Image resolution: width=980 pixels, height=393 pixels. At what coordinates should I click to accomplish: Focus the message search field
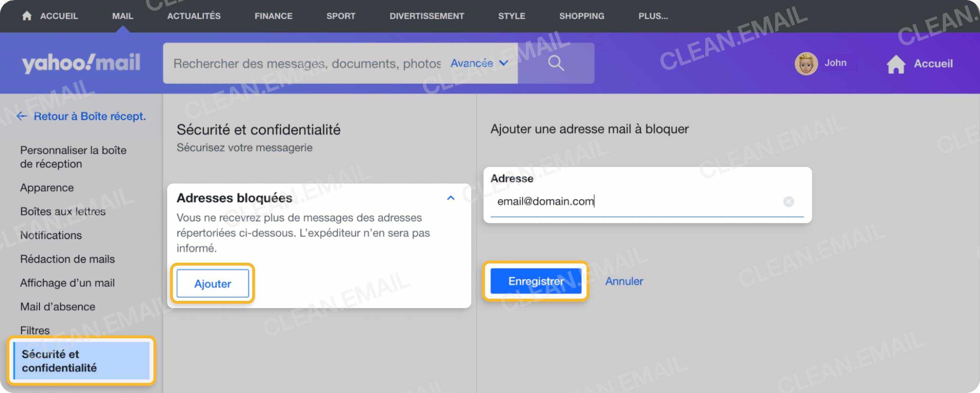[x=307, y=63]
